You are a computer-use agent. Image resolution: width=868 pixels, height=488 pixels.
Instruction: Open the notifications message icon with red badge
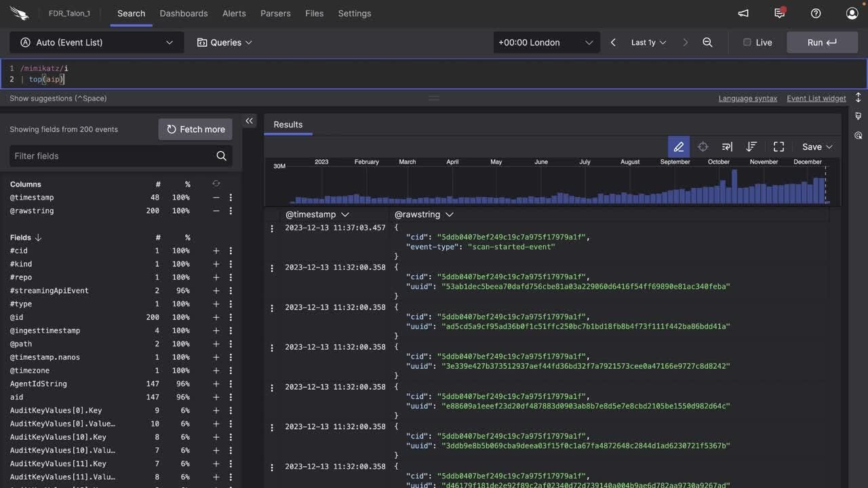click(779, 13)
